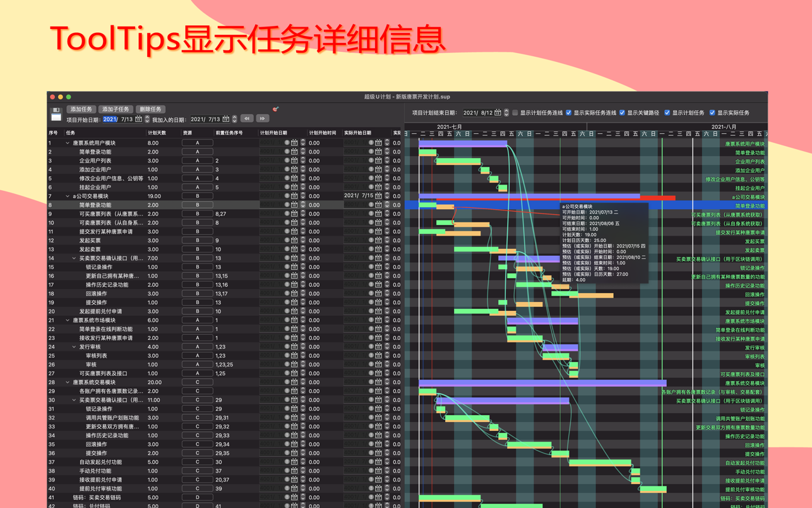Open 计划开始日期 calendar icon in row 1
Image resolution: width=812 pixels, height=508 pixels.
294,143
